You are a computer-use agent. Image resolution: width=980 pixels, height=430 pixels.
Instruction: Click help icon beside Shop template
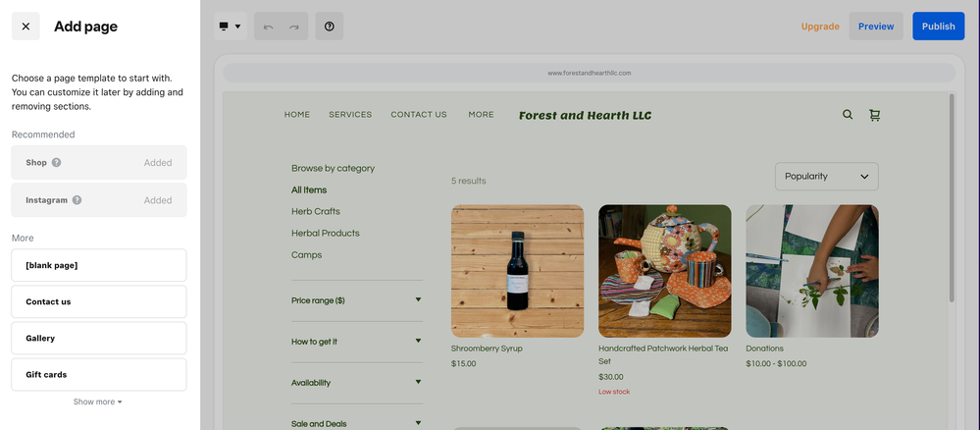56,163
